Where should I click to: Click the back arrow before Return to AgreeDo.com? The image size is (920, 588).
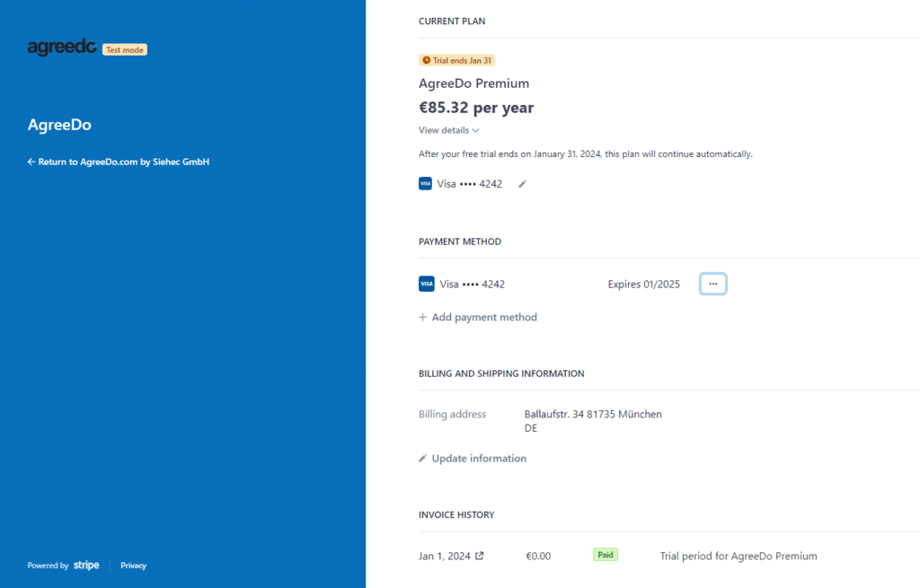point(31,162)
